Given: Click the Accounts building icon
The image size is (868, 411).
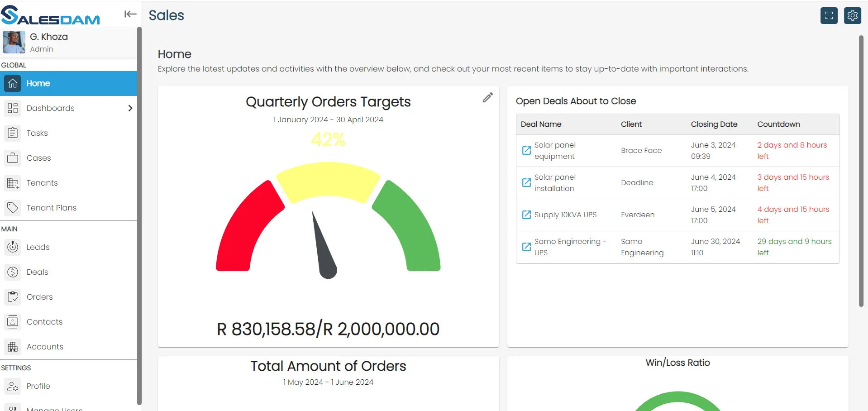Looking at the screenshot, I should (12, 347).
